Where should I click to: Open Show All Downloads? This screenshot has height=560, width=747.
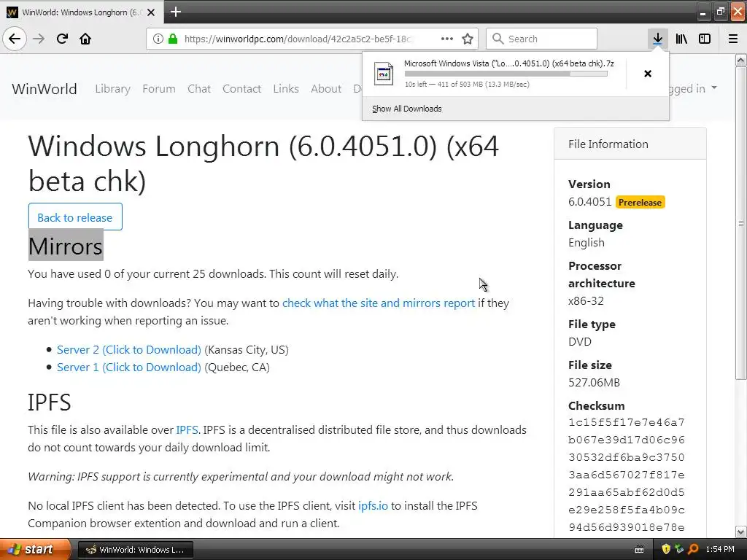pyautogui.click(x=407, y=109)
